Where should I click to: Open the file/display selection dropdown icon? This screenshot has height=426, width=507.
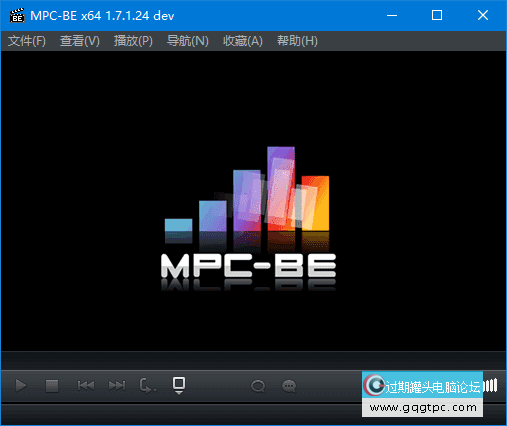179,386
